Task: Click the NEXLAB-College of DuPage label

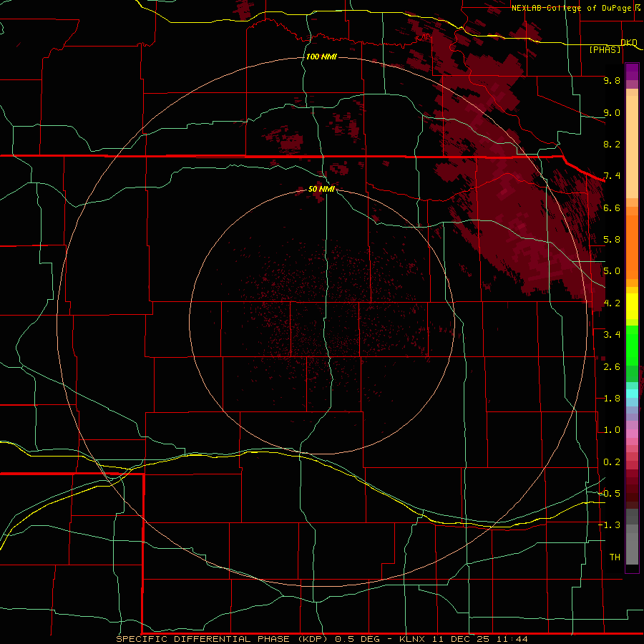Action: click(574, 8)
